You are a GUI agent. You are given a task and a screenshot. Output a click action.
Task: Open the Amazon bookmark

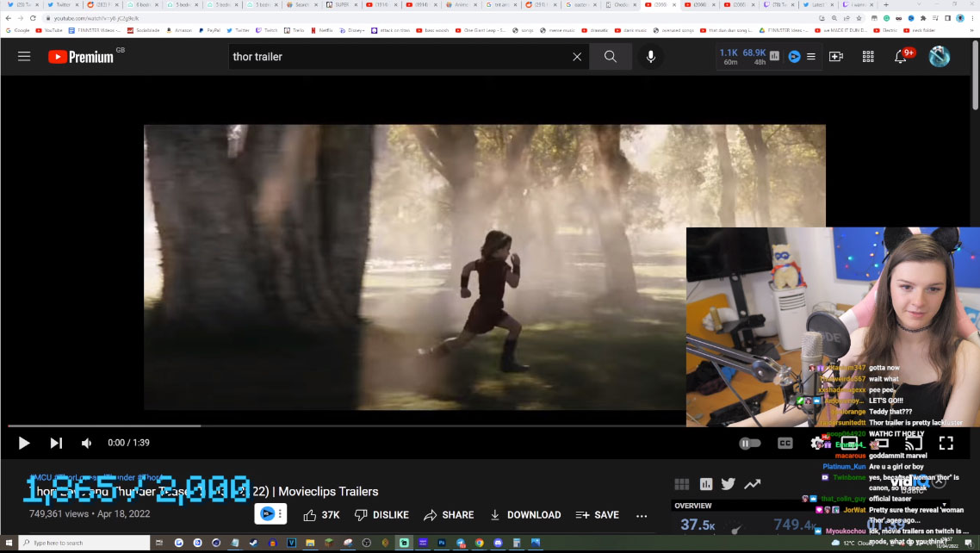click(179, 30)
